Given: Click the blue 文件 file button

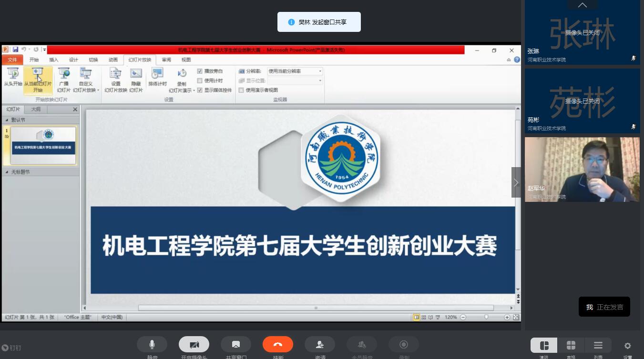Looking at the screenshot, I should tap(12, 60).
